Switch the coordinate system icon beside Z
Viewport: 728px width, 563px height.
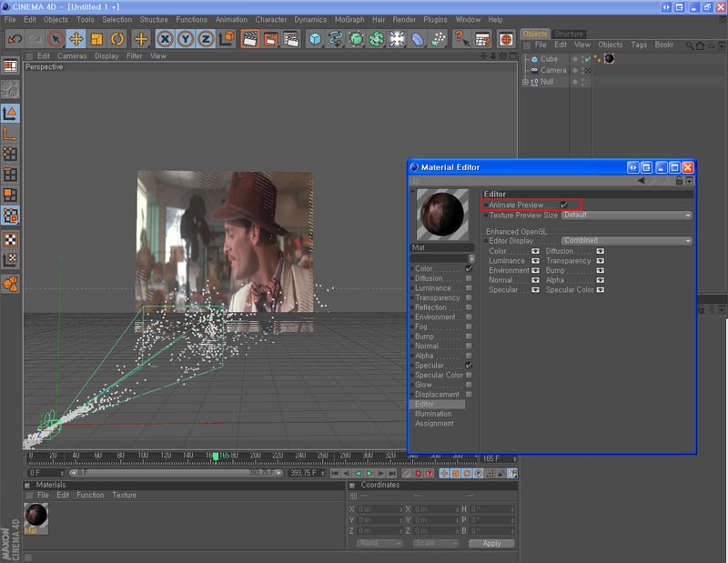[227, 39]
